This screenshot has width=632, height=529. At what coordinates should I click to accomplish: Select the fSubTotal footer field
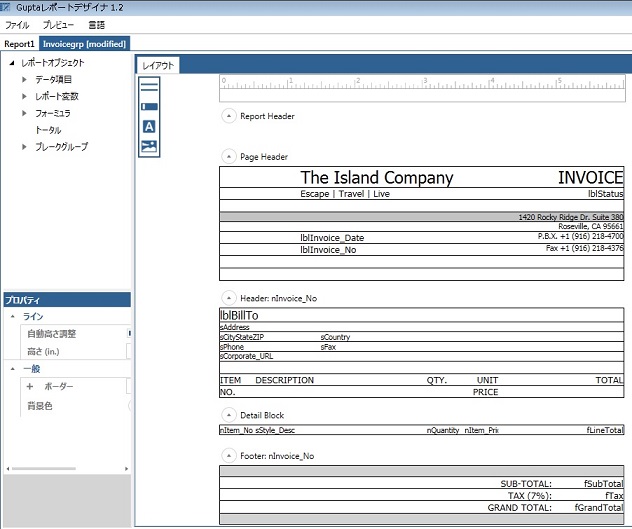coord(603,483)
